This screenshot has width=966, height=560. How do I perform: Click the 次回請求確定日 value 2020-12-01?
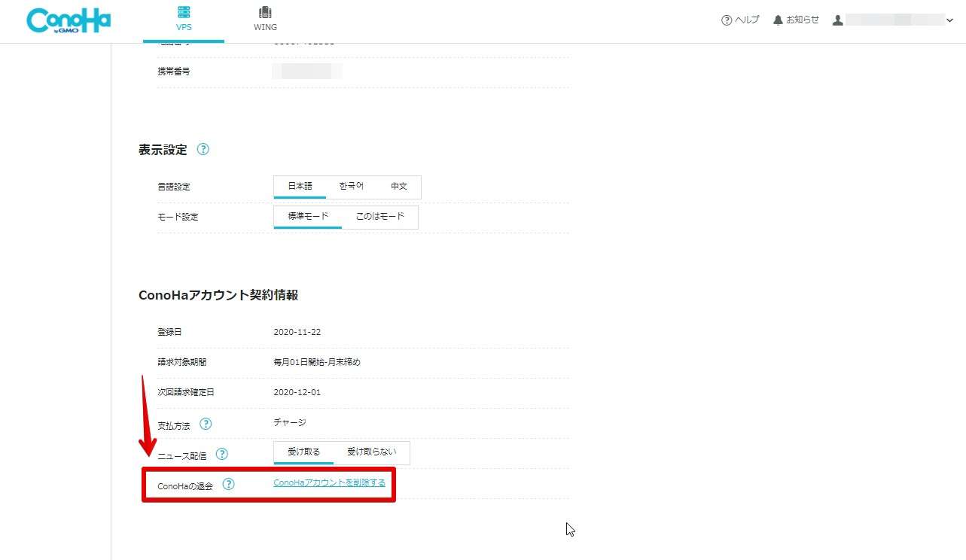pyautogui.click(x=297, y=392)
